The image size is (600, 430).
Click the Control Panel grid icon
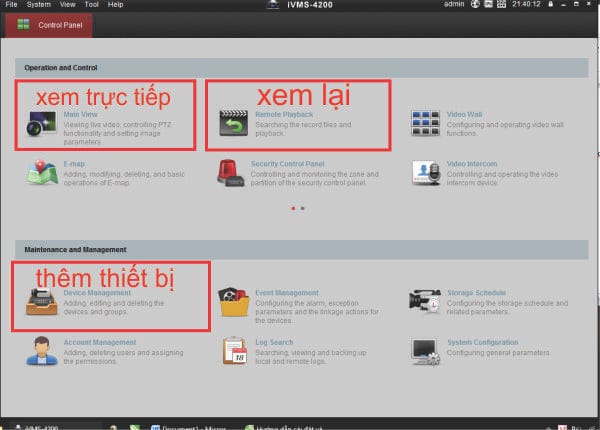coord(23,24)
